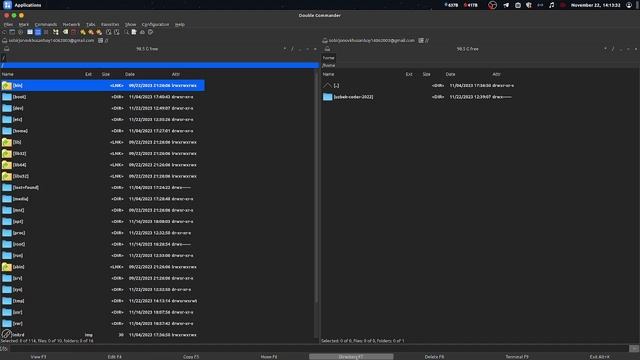Select the [tmp] folder row
Screen dimensions: 640x360
click(x=102, y=301)
